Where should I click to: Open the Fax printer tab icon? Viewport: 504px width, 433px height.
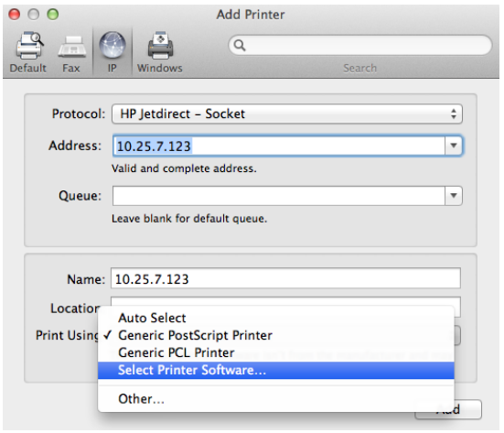click(72, 47)
